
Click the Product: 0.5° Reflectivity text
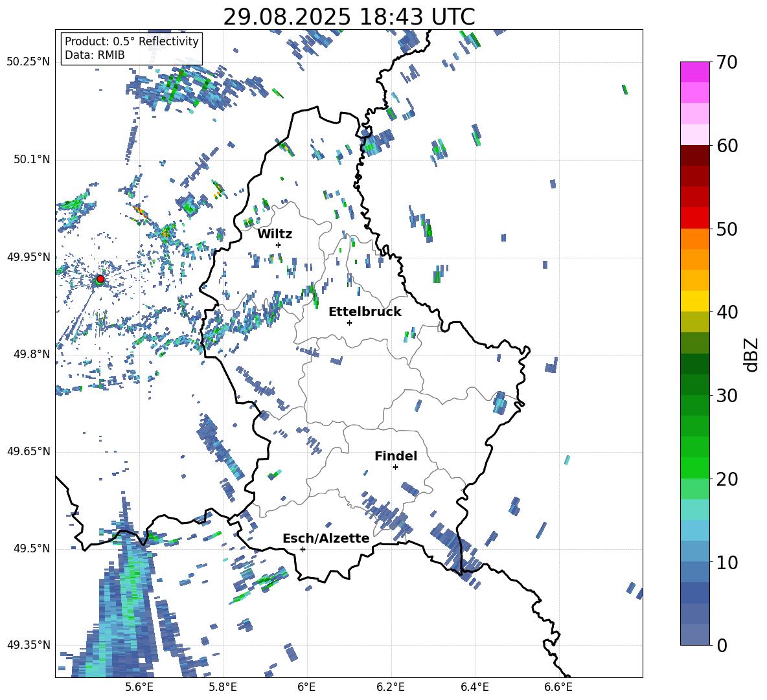tap(132, 41)
